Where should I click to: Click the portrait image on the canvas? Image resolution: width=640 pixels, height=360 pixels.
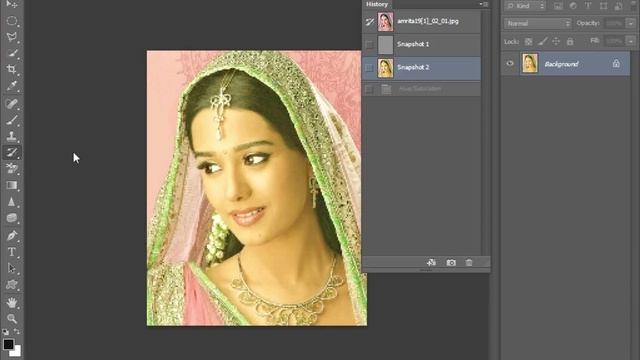(x=257, y=188)
